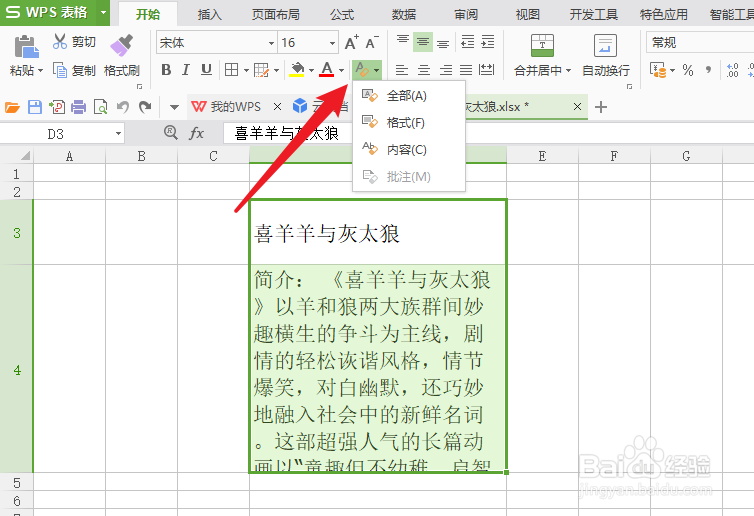Open the font name 宋体 dropdown
The height and width of the screenshot is (516, 754).
coord(271,43)
